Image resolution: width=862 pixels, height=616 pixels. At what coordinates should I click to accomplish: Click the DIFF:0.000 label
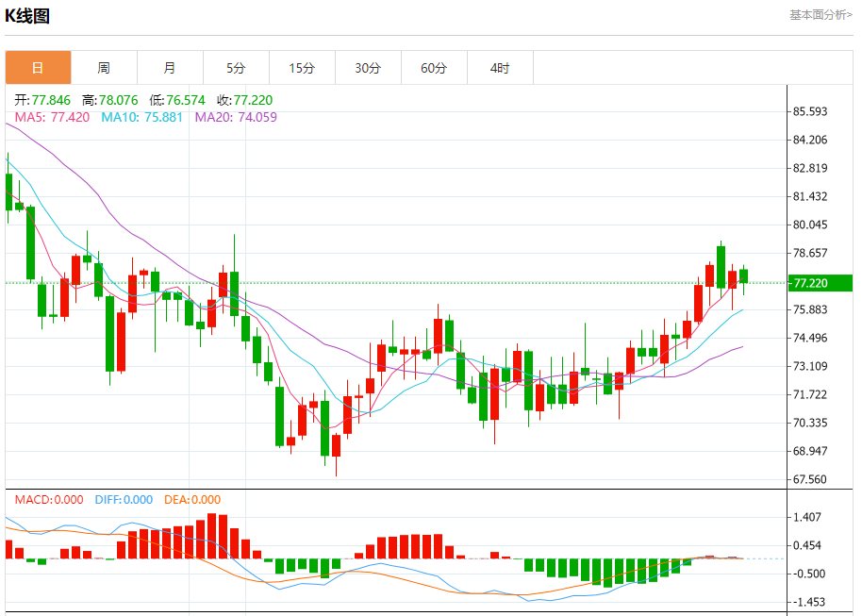point(124,499)
